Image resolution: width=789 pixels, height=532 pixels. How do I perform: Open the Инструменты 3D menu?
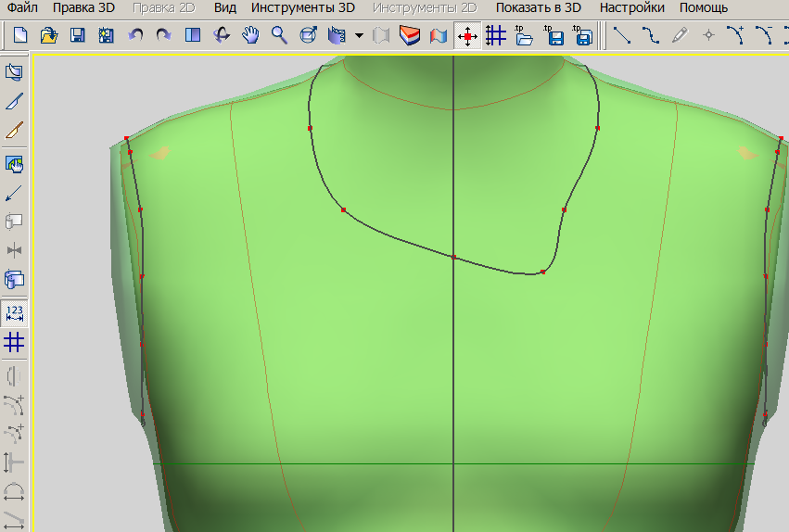(303, 8)
